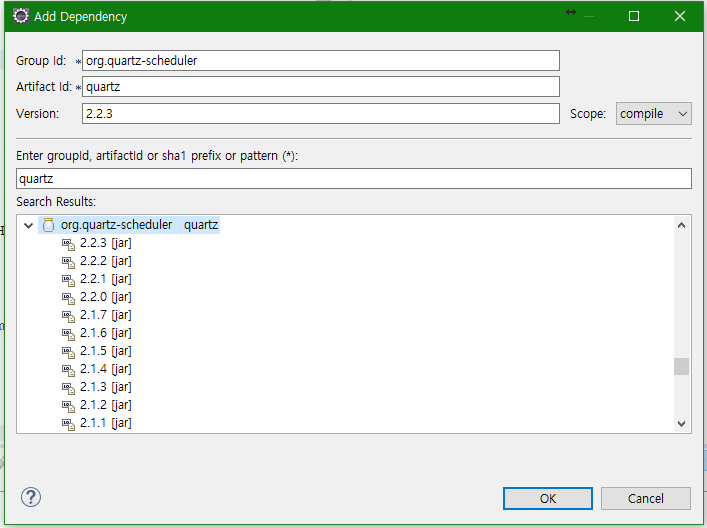Image resolution: width=707 pixels, height=528 pixels.
Task: Click the search results scrollbar thumb
Action: (x=681, y=367)
